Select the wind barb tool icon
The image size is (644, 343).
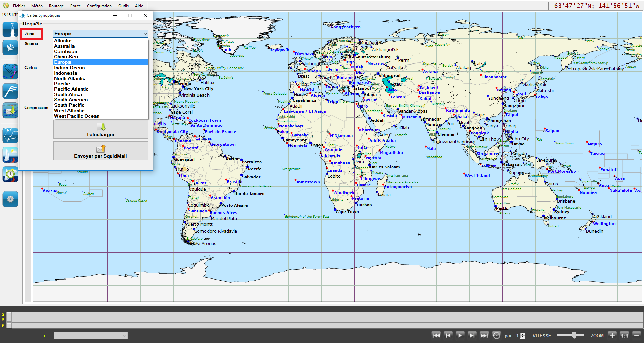[x=10, y=91]
